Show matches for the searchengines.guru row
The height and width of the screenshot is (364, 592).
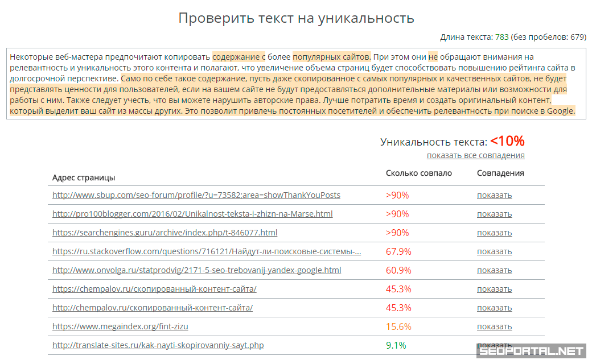(x=494, y=233)
